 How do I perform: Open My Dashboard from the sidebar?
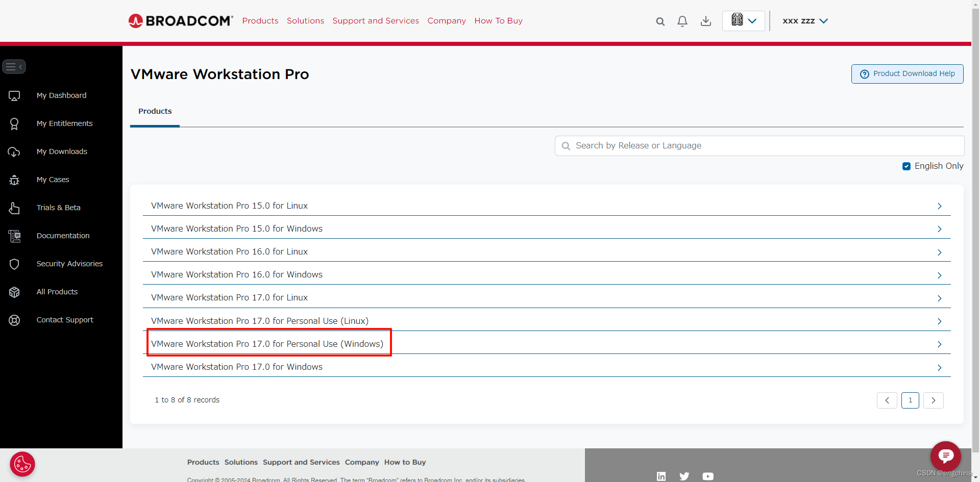coord(61,95)
